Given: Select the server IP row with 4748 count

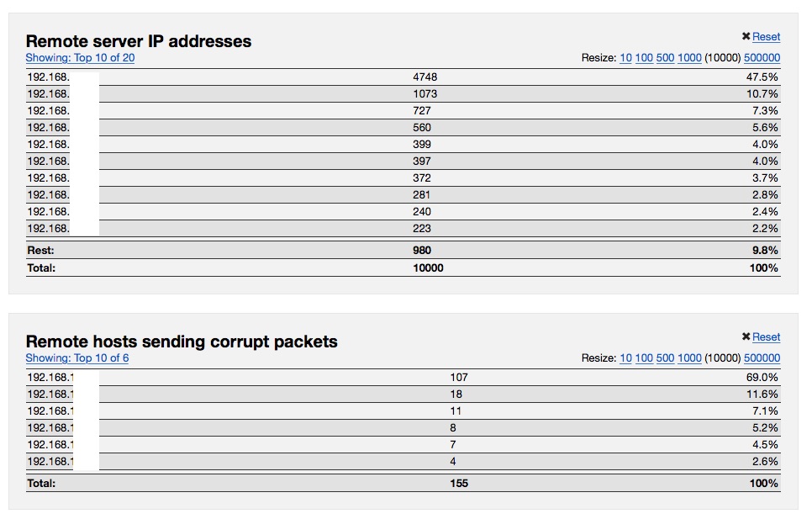Looking at the screenshot, I should point(403,77).
